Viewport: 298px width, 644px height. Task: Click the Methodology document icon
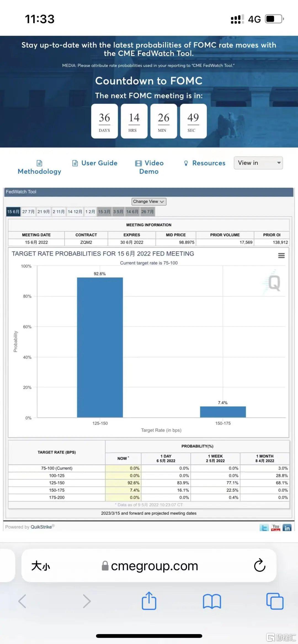39,163
